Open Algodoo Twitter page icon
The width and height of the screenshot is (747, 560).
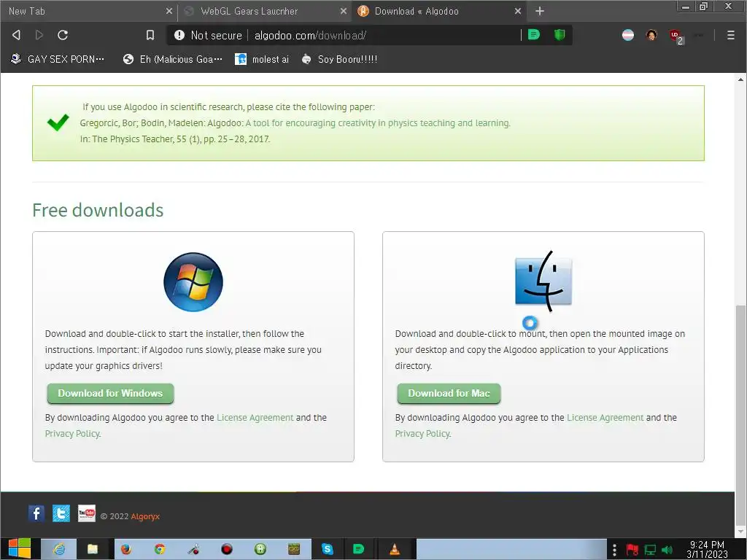(61, 513)
